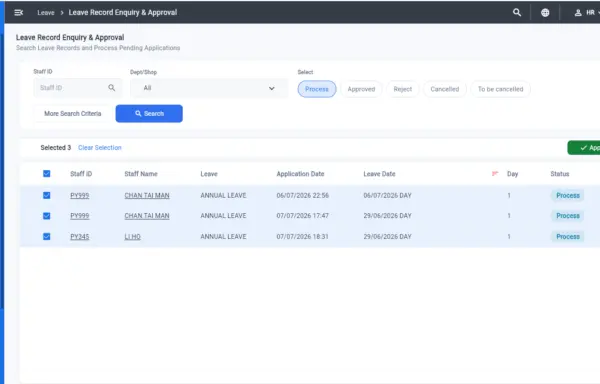Open the global search magnifier icon
Viewport: 600px width, 384px height.
coord(517,13)
